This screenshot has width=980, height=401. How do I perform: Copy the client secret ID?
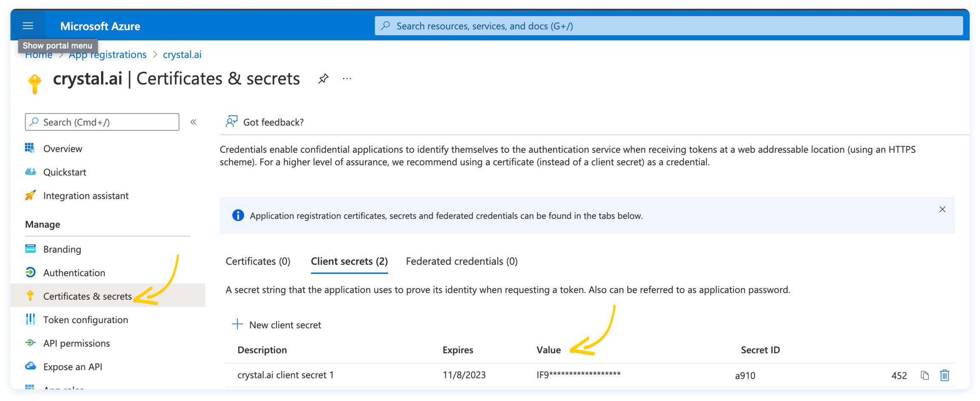925,375
